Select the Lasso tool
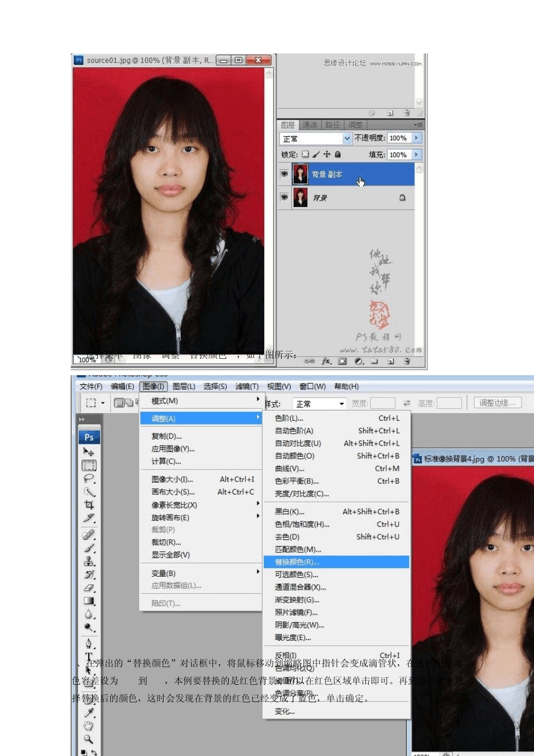The height and width of the screenshot is (756, 534). click(89, 479)
